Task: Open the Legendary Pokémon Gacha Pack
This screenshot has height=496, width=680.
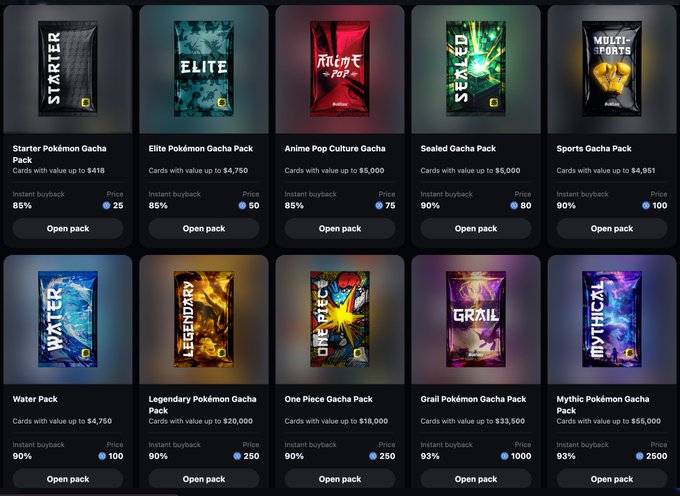Action: 204,479
